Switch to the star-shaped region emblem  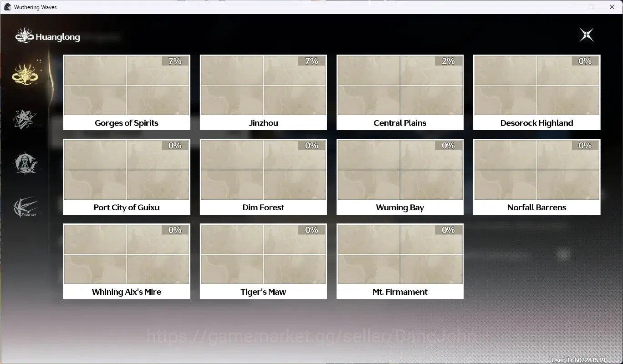pyautogui.click(x=25, y=119)
